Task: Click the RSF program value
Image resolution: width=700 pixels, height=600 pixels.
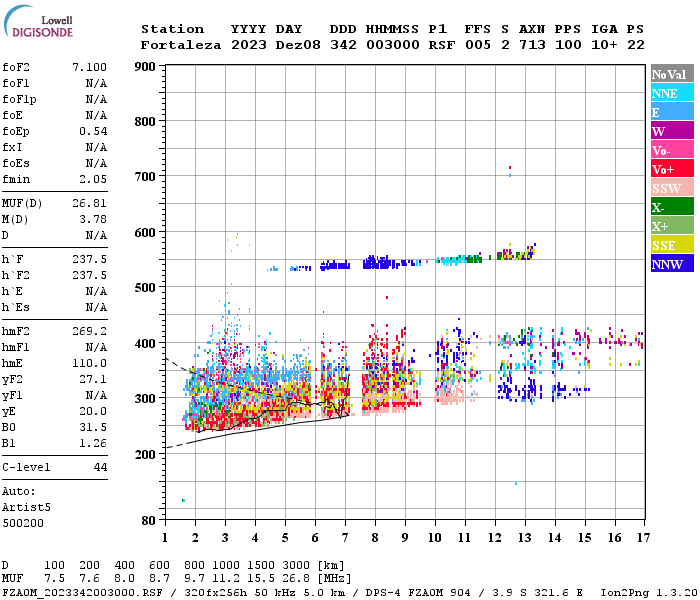Action: tap(442, 45)
